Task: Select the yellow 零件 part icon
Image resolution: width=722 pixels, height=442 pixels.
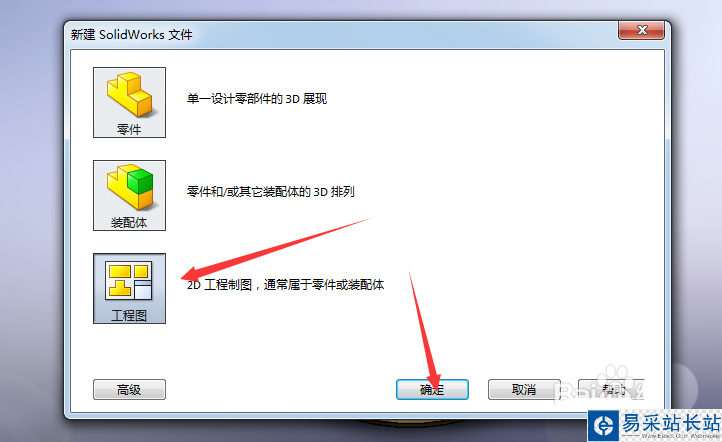Action: (129, 102)
